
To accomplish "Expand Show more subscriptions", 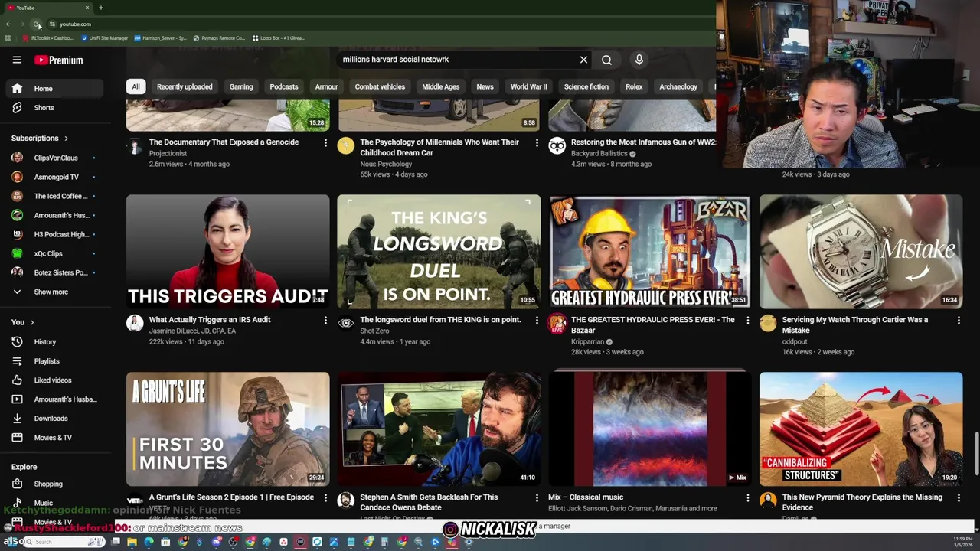I will click(54, 292).
